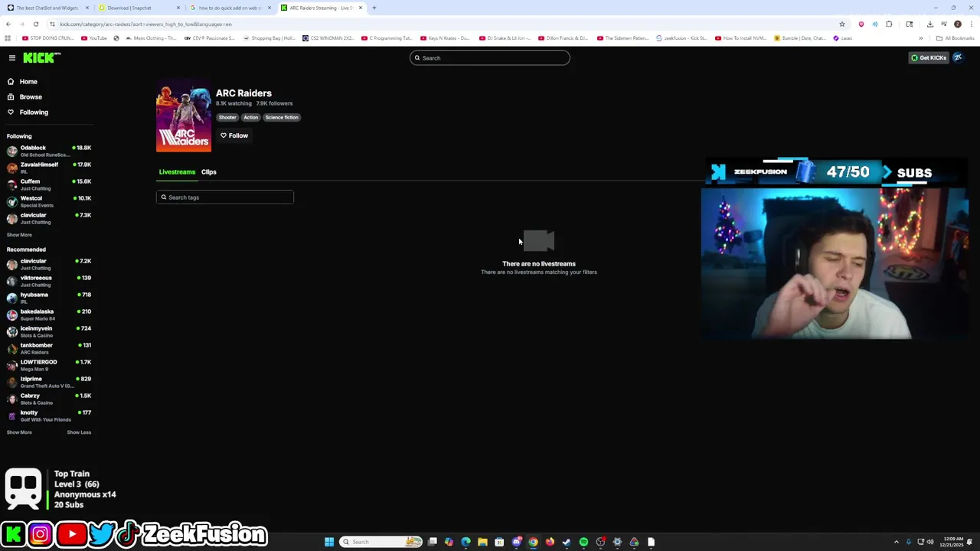Click the browser back arrow
This screenshot has width=980, height=551.
click(x=8, y=24)
